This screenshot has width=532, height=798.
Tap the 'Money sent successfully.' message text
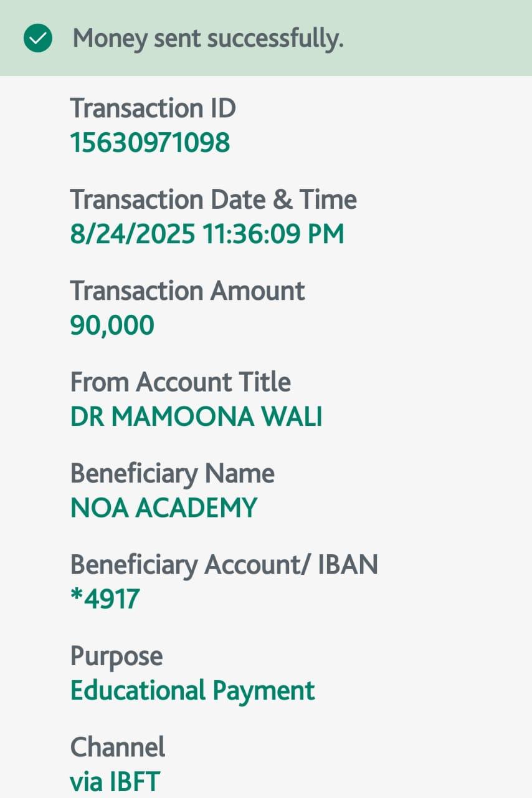[x=208, y=39]
